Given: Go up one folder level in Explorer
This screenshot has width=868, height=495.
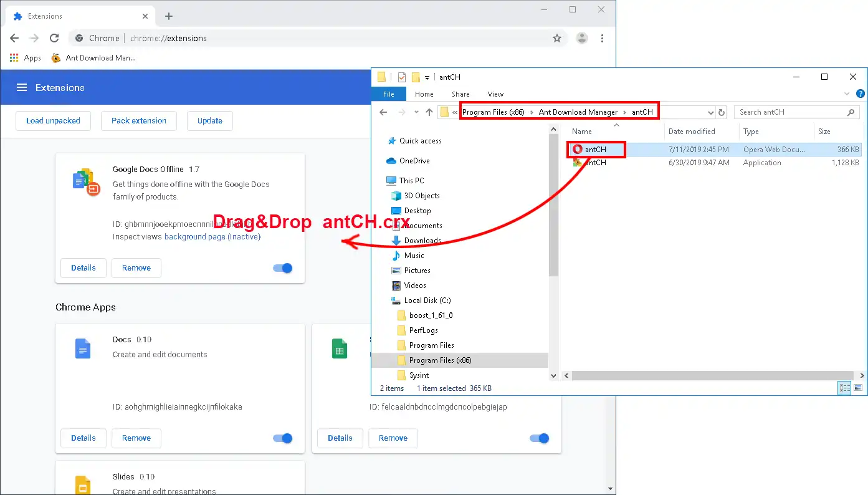Looking at the screenshot, I should [429, 112].
